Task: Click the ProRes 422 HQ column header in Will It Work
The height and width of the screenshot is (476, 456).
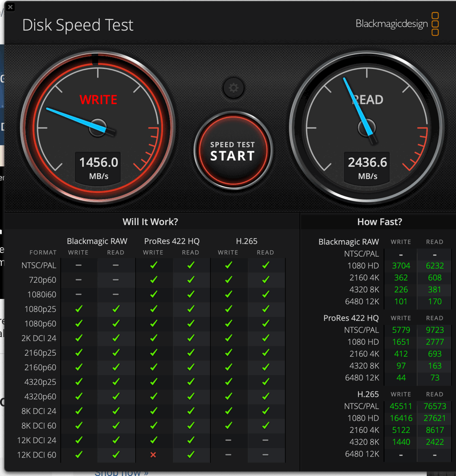Action: [x=172, y=241]
